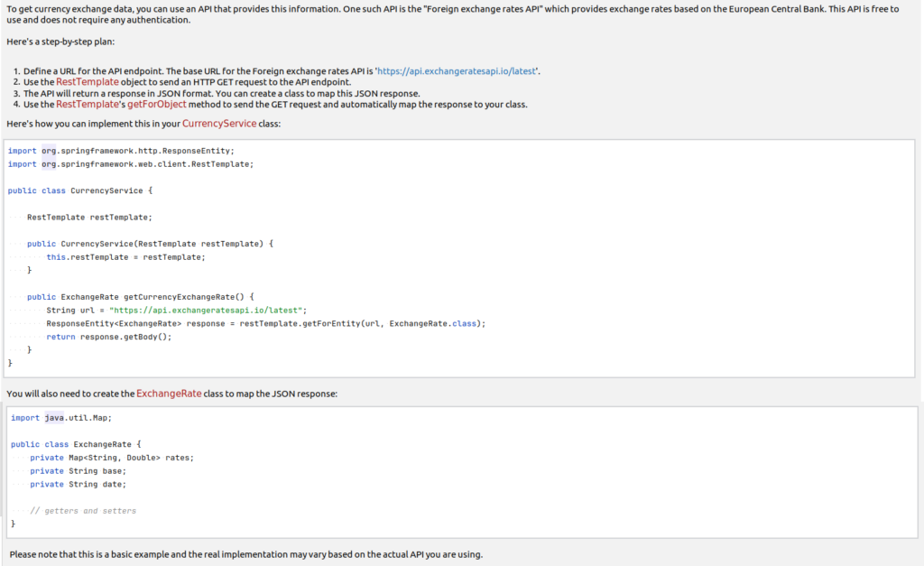Open the api.exchangeratesapi.io/latest link in step 1
This screenshot has width=924, height=566.
tap(457, 70)
